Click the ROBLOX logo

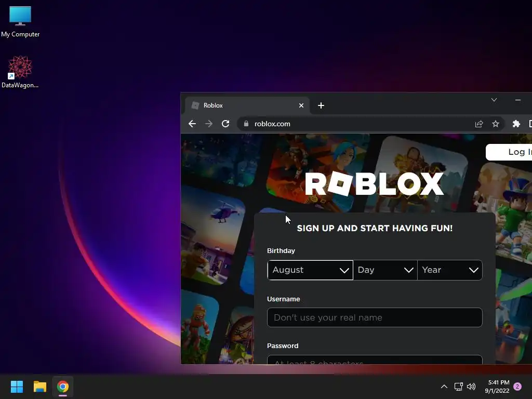click(375, 184)
